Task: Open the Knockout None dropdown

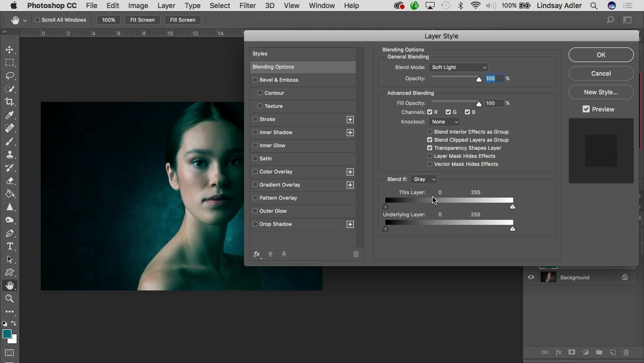Action: (444, 122)
